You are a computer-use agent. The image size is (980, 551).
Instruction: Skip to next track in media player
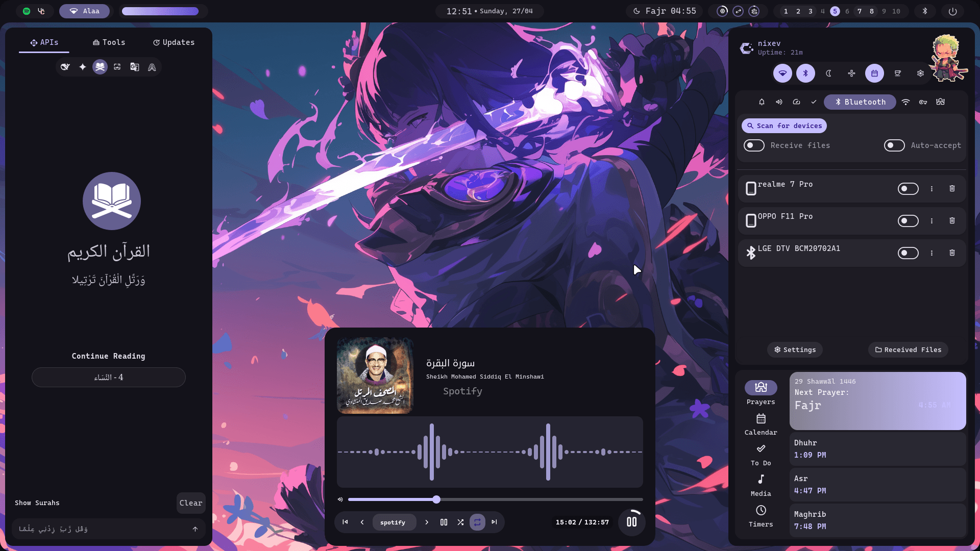(494, 522)
